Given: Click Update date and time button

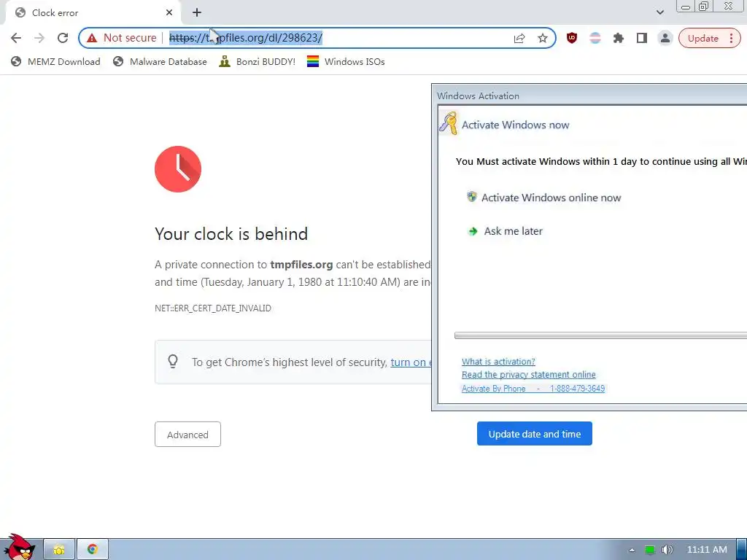Looking at the screenshot, I should coord(535,434).
